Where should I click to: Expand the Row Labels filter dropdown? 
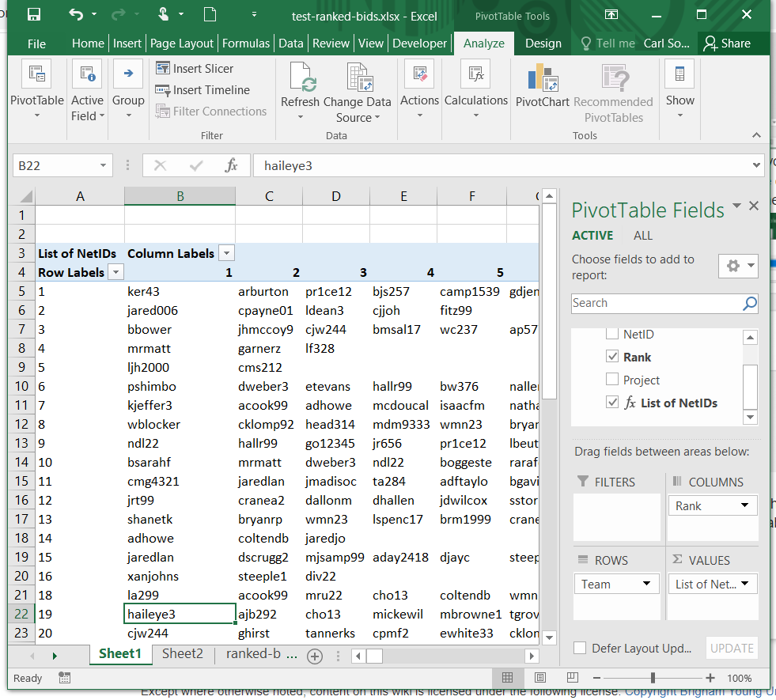[115, 273]
